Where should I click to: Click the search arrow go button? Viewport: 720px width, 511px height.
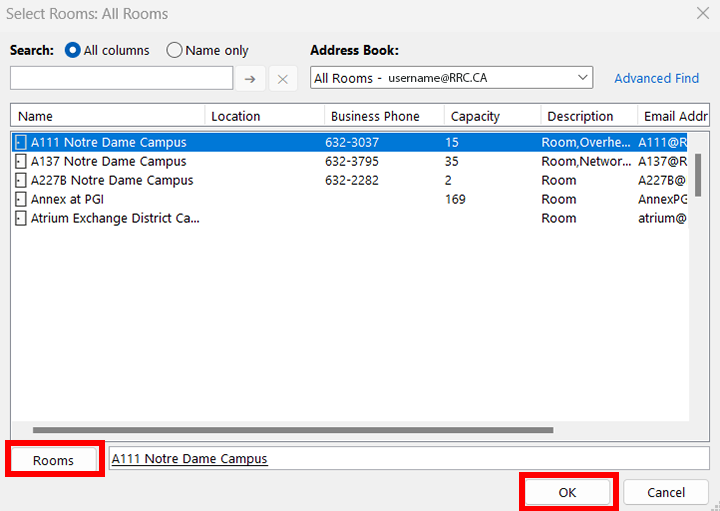[250, 79]
